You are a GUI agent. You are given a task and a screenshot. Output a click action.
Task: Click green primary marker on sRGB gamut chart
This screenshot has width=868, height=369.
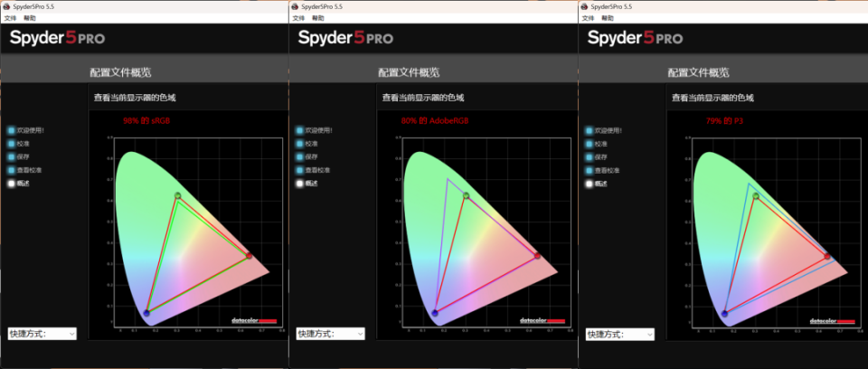coord(178,195)
